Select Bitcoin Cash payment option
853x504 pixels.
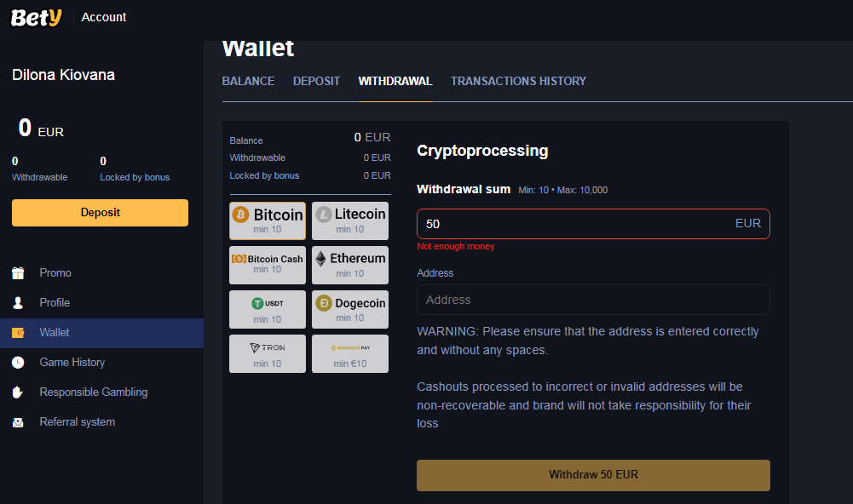[268, 265]
